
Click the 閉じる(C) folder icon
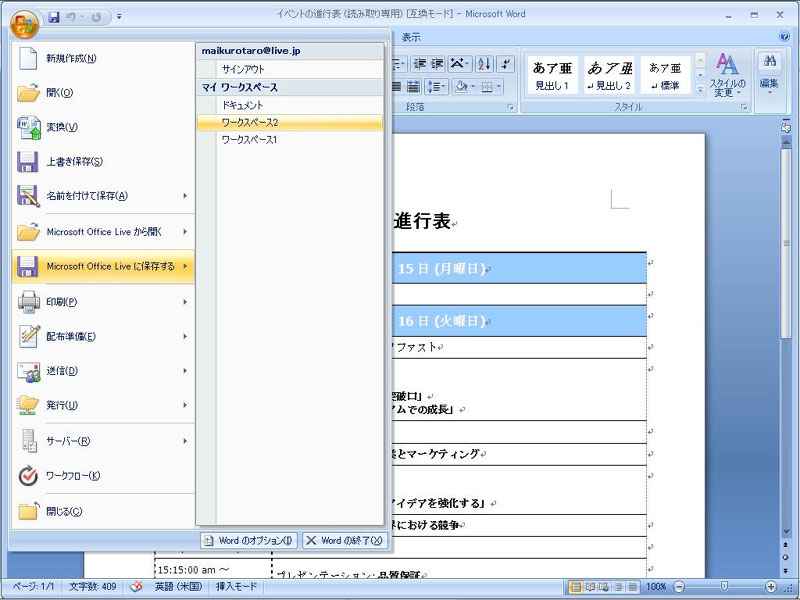pyautogui.click(x=29, y=511)
